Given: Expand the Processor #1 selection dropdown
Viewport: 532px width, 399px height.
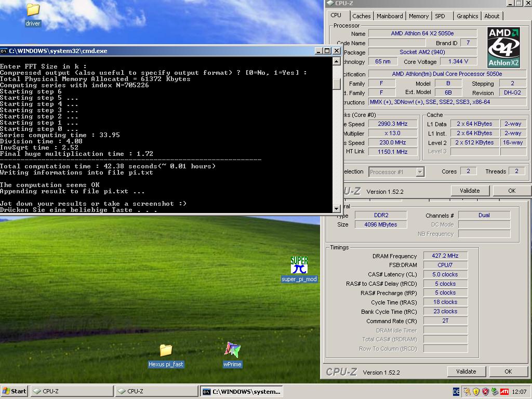Looking at the screenshot, I should click(420, 172).
